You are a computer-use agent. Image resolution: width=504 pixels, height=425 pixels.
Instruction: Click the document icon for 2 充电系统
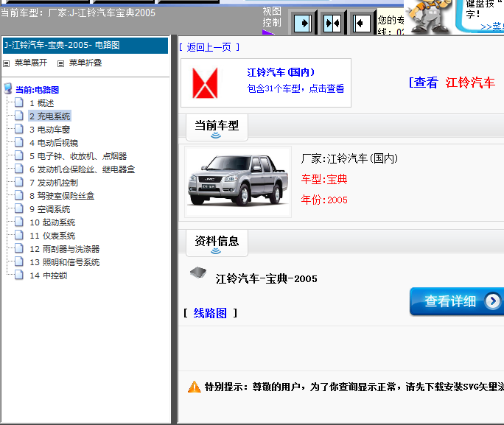point(19,116)
